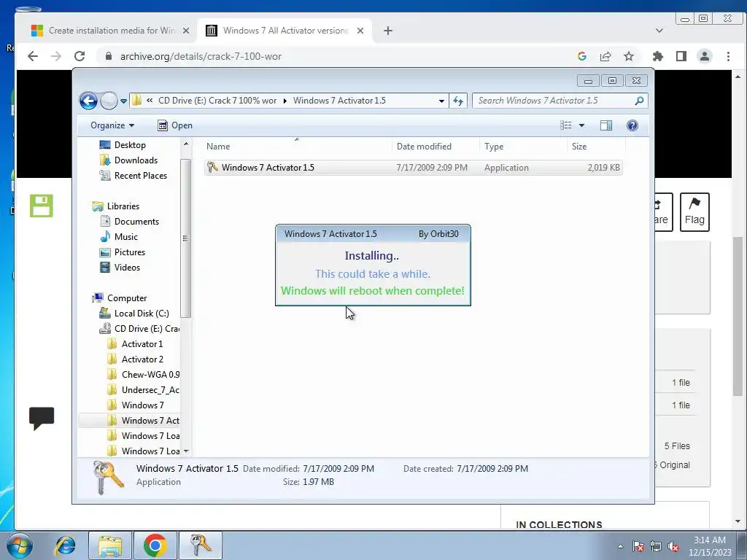Change view using the view icon

point(565,125)
